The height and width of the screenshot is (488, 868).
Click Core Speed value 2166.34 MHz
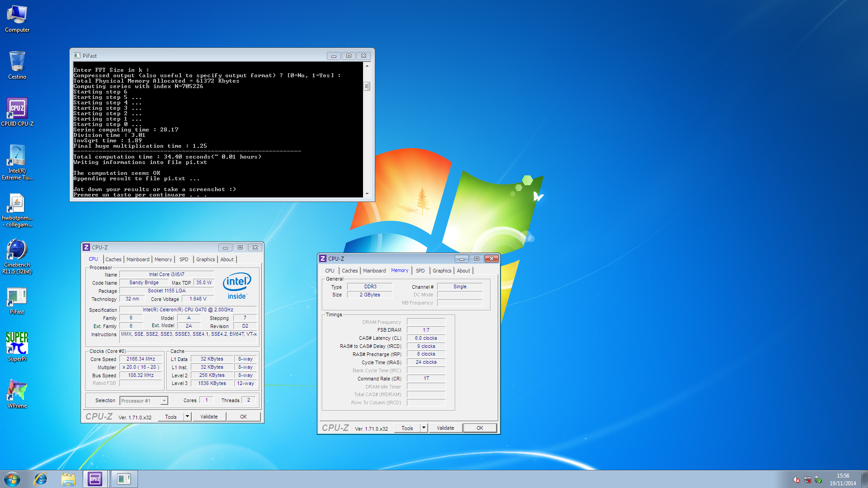tap(141, 359)
